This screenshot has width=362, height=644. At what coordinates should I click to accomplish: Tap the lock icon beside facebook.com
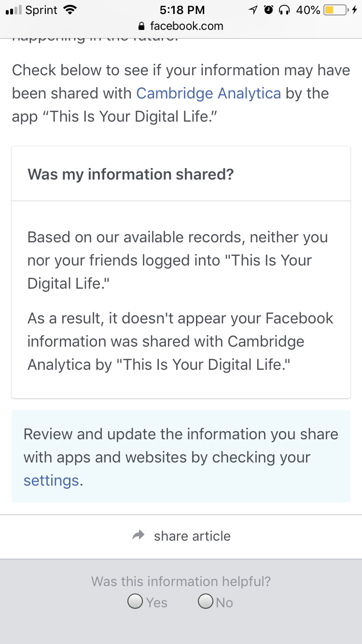click(x=141, y=26)
